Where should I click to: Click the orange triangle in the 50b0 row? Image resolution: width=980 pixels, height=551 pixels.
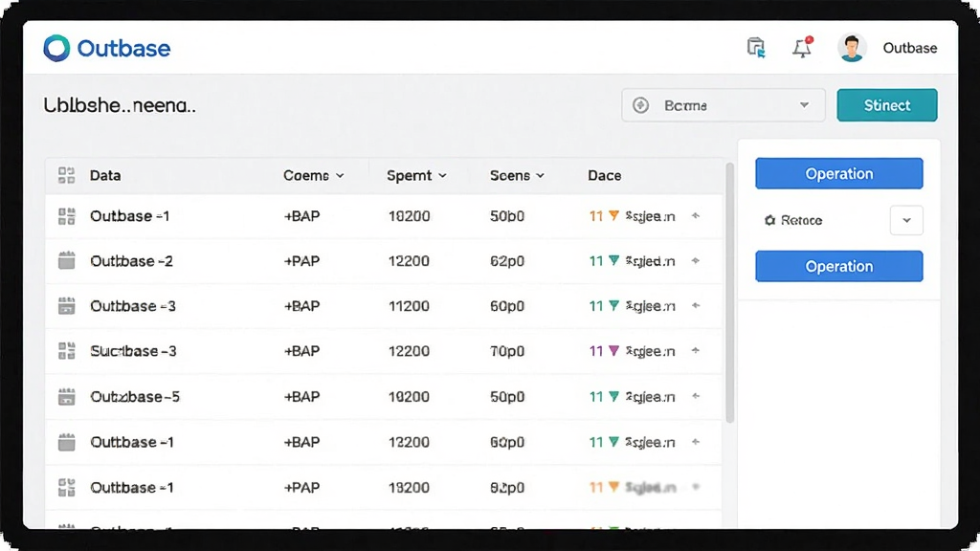613,215
